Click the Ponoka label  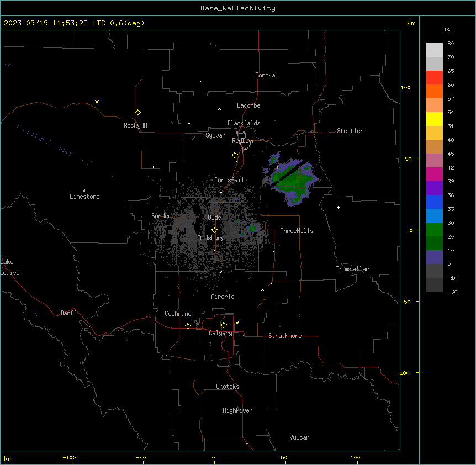tap(265, 75)
